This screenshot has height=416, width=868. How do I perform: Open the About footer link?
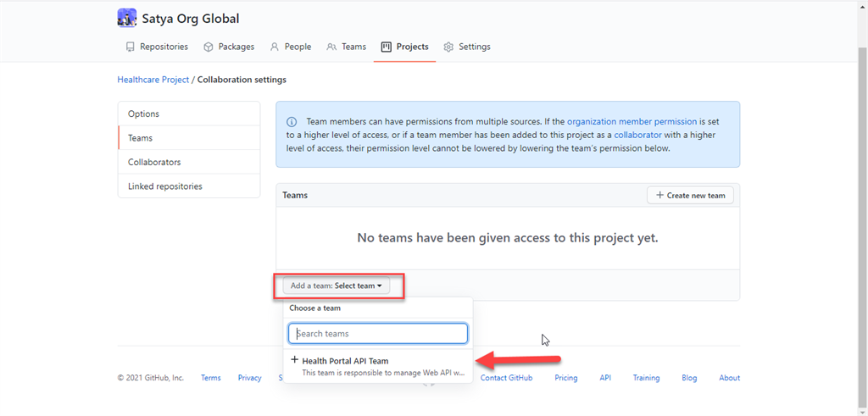pyautogui.click(x=729, y=378)
